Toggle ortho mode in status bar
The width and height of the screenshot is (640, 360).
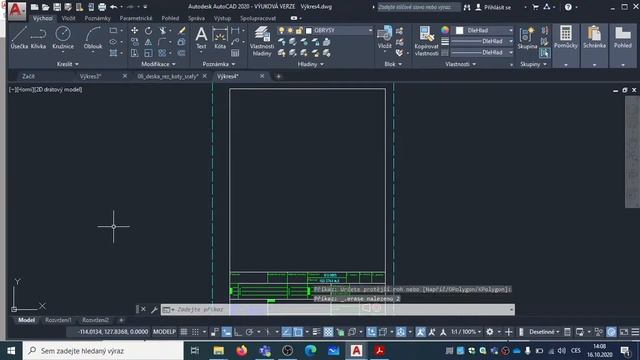tap(238, 332)
